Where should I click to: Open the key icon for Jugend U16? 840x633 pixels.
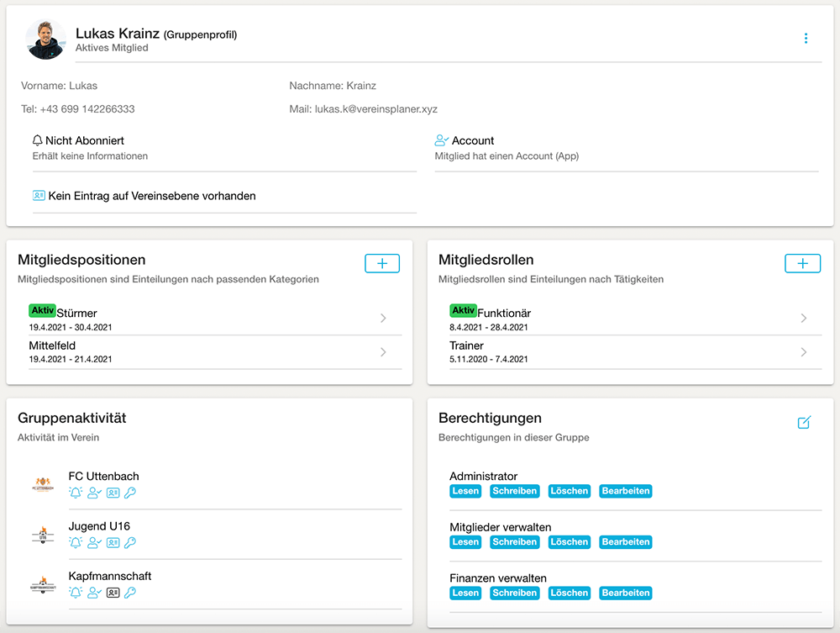pyautogui.click(x=130, y=543)
